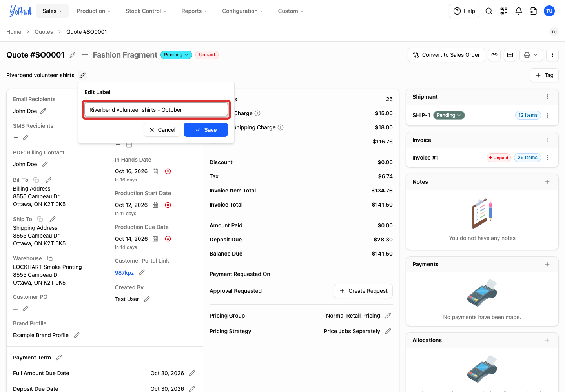The height and width of the screenshot is (392, 565).
Task: Open the notifications bell
Action: click(519, 11)
